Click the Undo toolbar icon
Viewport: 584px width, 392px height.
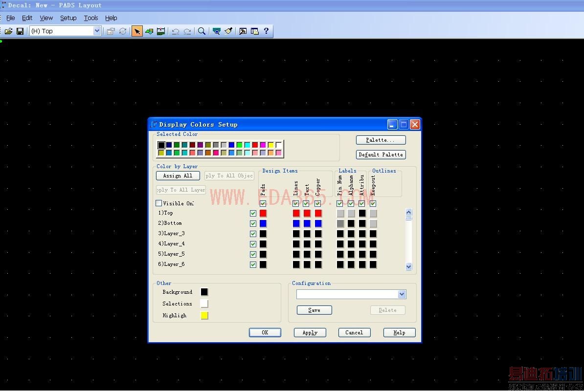pyautogui.click(x=176, y=31)
